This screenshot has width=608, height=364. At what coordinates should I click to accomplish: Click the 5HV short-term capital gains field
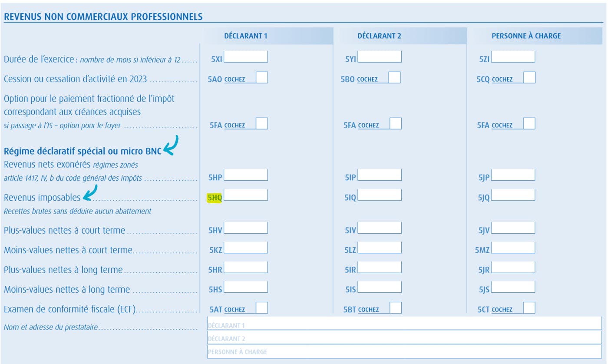click(246, 228)
